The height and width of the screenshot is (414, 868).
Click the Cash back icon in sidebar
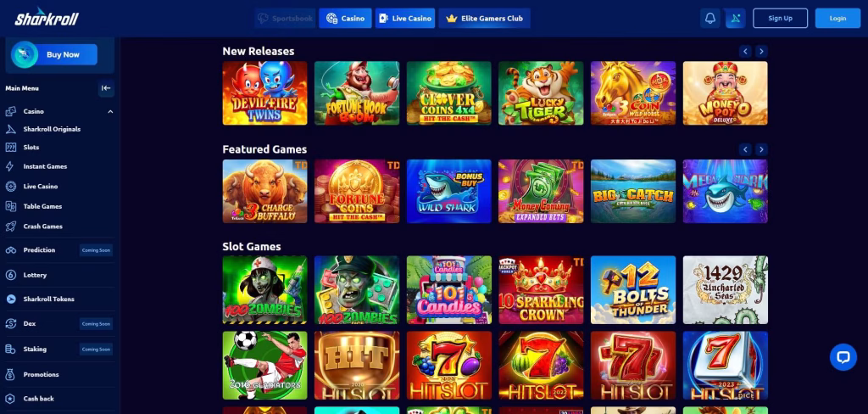10,399
